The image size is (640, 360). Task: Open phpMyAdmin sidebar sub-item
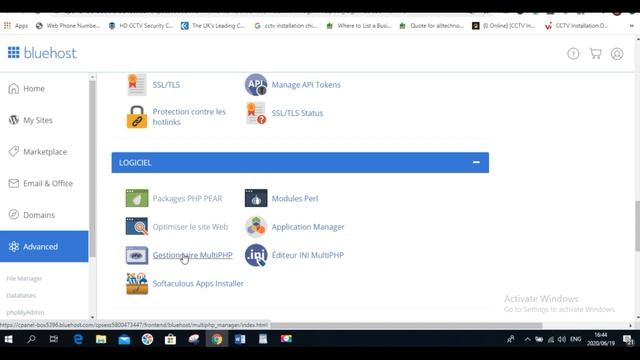tap(25, 312)
